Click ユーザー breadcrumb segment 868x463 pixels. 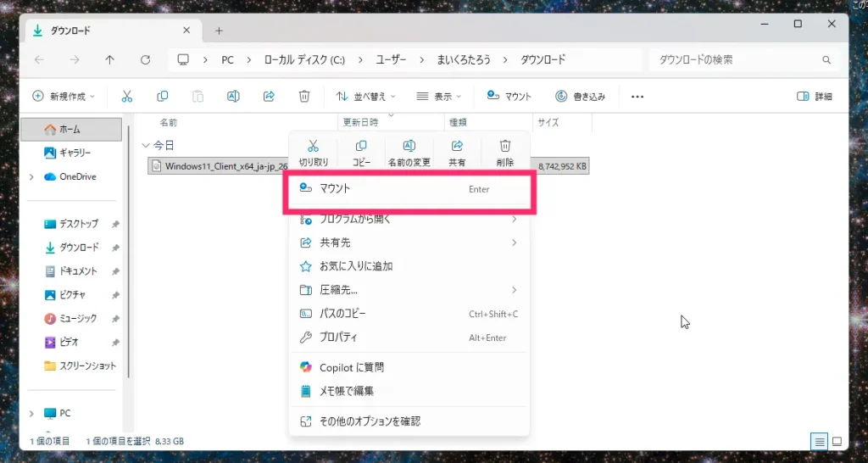click(391, 60)
